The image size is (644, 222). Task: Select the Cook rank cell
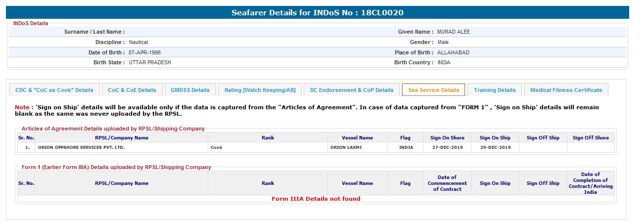217,147
